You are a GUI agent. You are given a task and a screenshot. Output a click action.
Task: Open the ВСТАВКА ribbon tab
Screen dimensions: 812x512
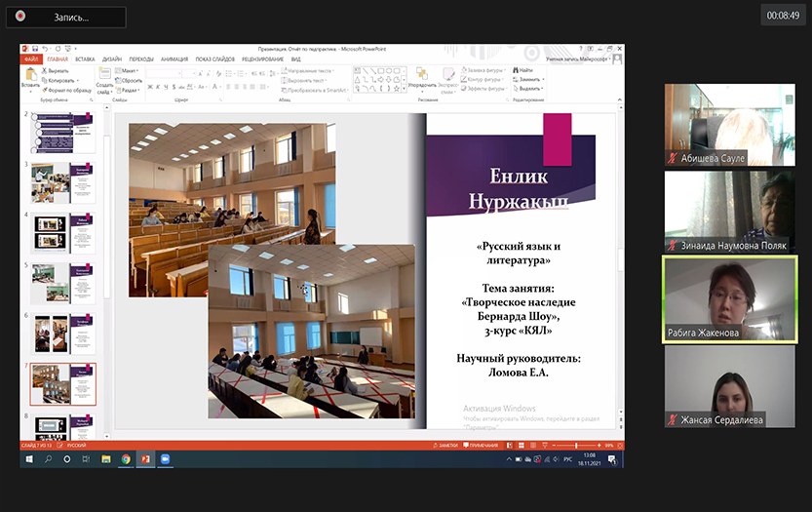pos(85,59)
